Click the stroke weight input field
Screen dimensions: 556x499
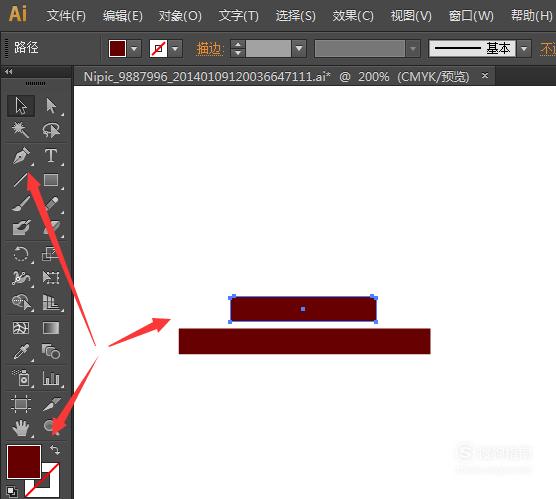click(x=268, y=48)
